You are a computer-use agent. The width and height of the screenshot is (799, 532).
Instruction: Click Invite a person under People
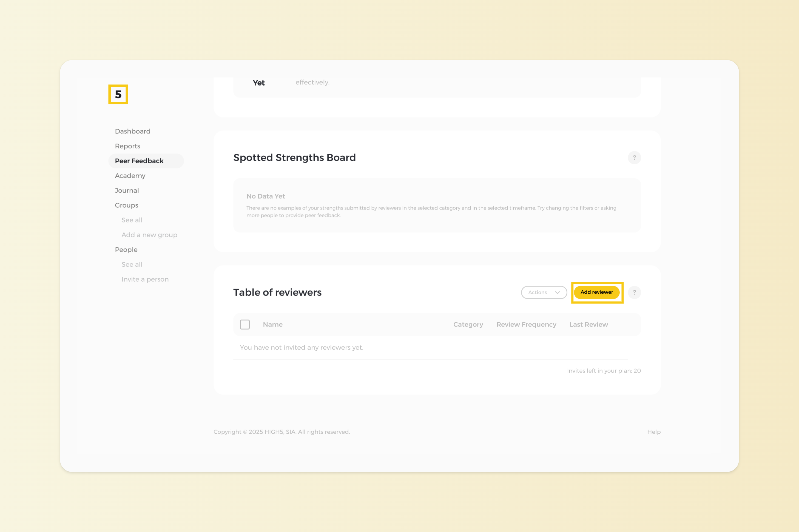tap(145, 279)
